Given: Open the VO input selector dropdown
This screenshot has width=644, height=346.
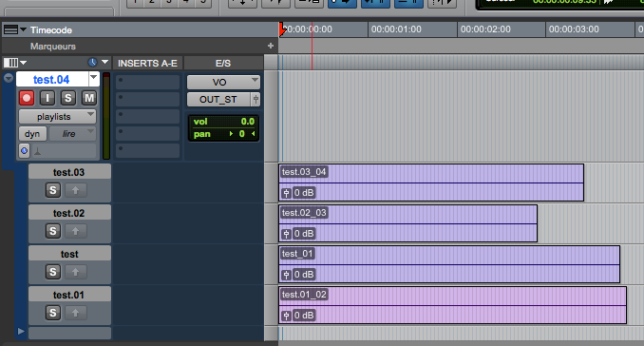Looking at the screenshot, I should click(x=223, y=82).
